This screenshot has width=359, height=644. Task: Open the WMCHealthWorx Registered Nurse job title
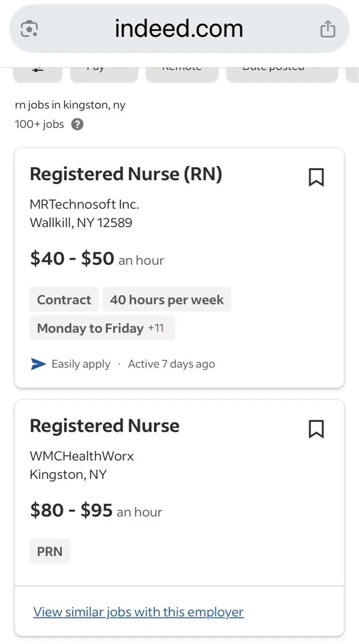coord(105,426)
